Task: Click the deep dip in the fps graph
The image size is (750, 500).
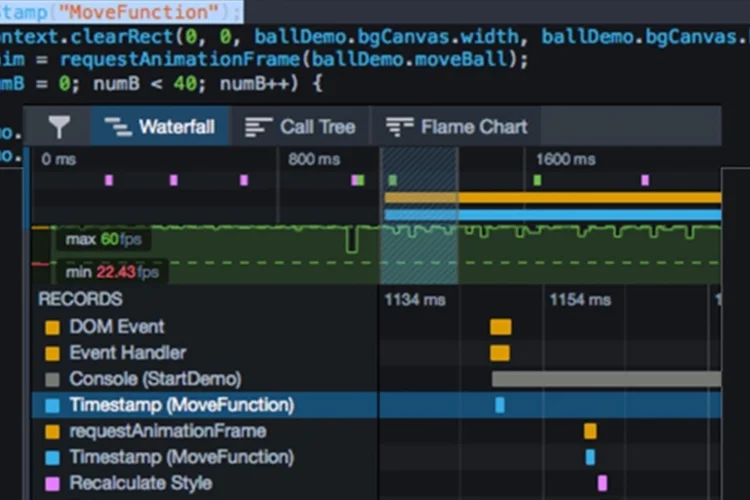Action: click(x=352, y=240)
